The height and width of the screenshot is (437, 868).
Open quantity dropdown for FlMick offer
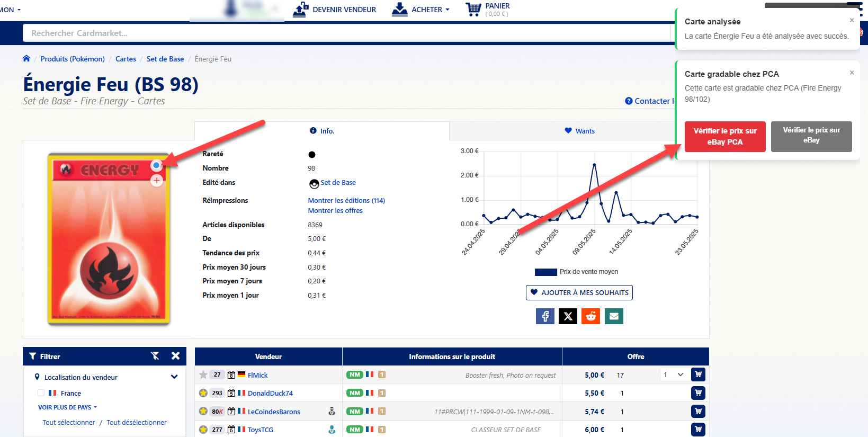(674, 374)
